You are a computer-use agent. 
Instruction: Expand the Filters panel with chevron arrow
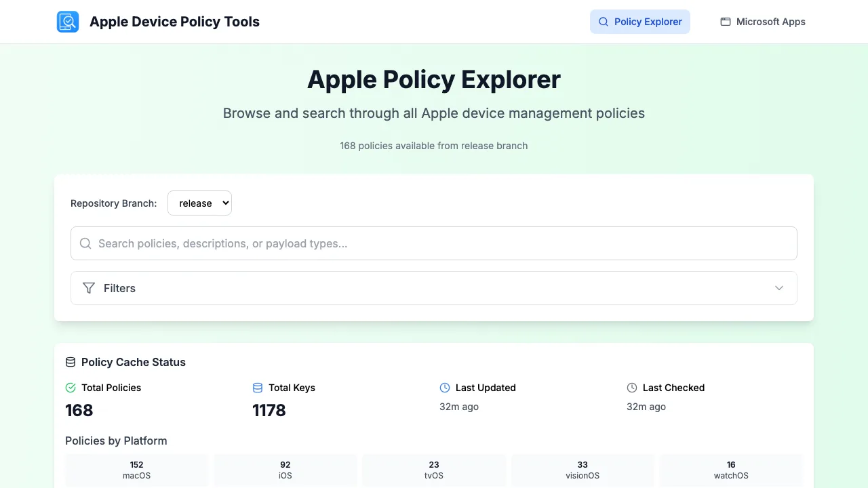(x=779, y=288)
